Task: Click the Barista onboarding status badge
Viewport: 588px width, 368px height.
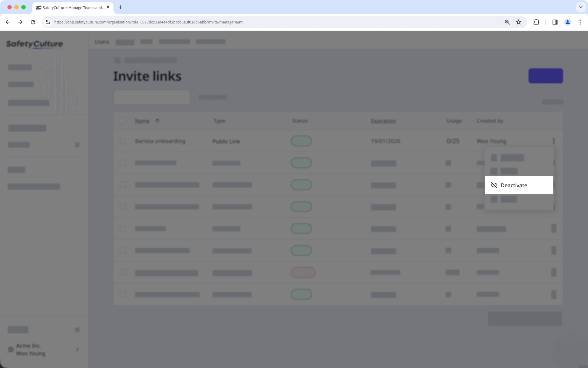Action: 301,141
